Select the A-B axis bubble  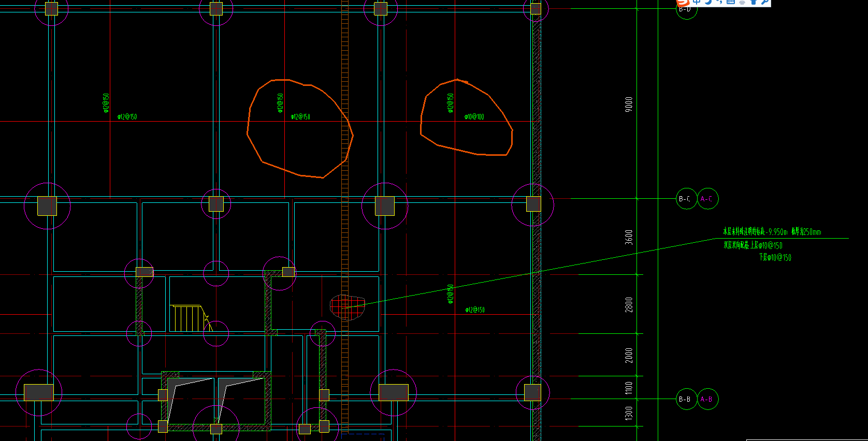pos(707,399)
